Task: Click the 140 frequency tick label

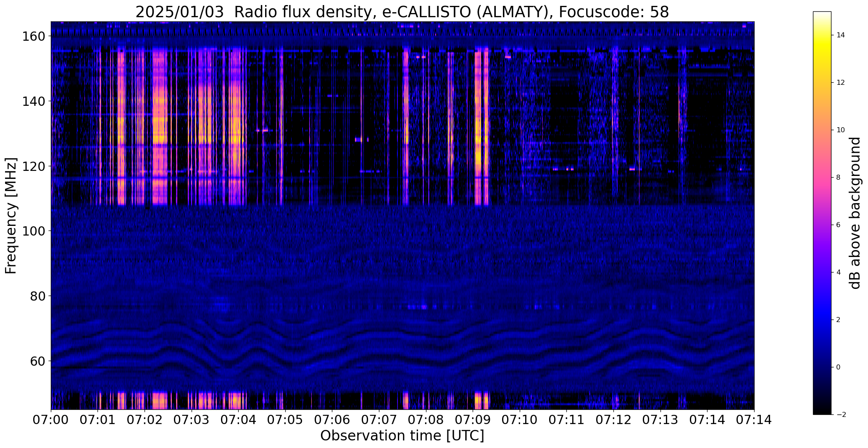Action: tap(33, 101)
